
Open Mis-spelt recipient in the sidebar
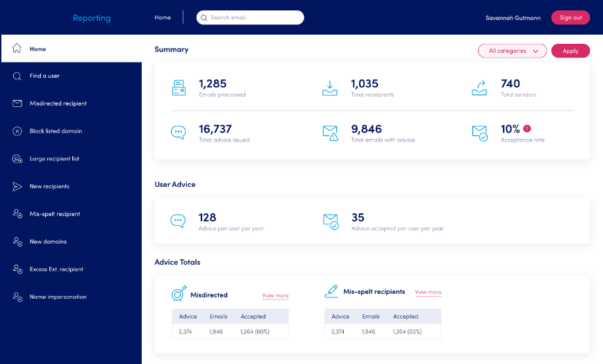click(x=54, y=214)
